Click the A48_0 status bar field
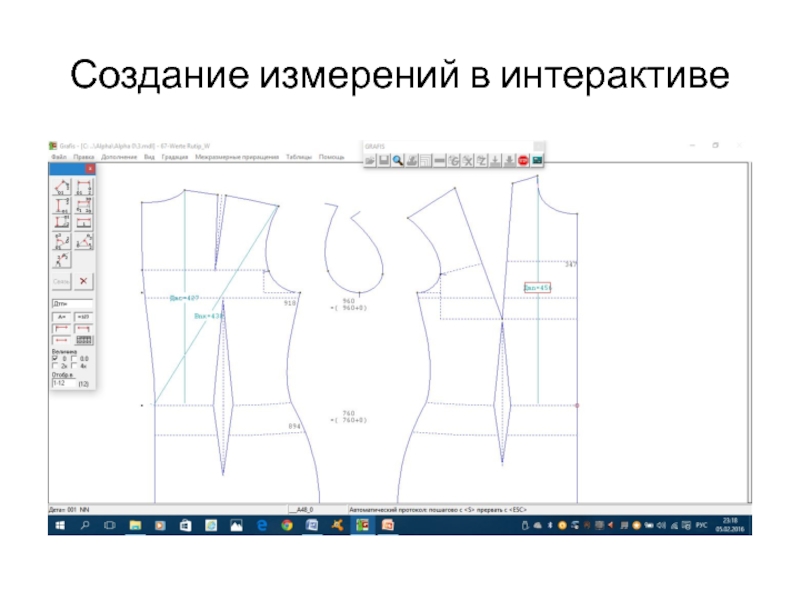This screenshot has width=800, height=600. (305, 510)
